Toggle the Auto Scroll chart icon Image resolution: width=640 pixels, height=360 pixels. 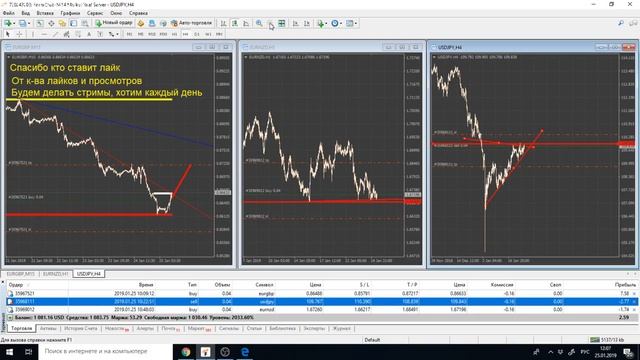tap(296, 23)
